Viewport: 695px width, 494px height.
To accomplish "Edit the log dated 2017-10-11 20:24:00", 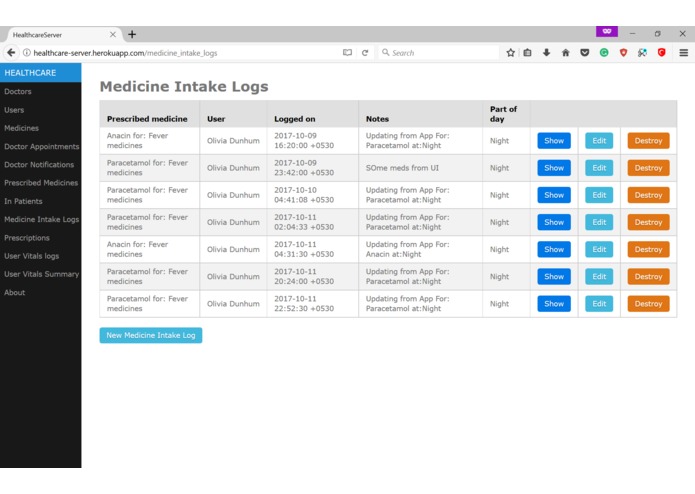I will coord(599,276).
